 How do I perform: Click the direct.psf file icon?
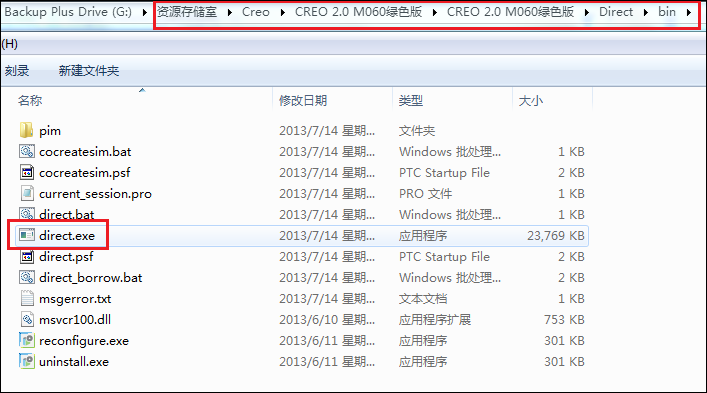27,256
